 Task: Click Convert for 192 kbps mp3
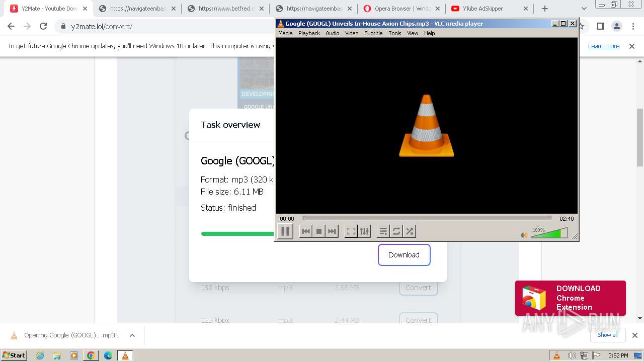[x=418, y=288]
